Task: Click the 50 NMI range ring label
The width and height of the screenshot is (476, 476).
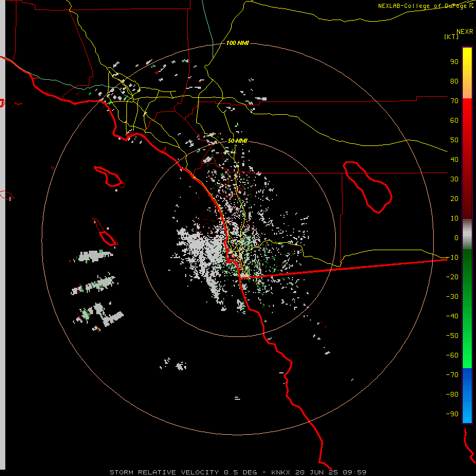Action: point(237,141)
